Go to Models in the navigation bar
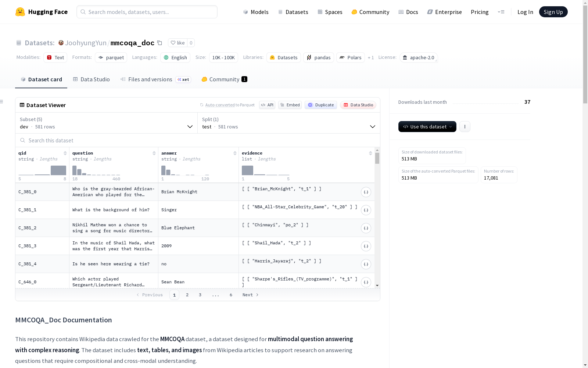 click(256, 12)
